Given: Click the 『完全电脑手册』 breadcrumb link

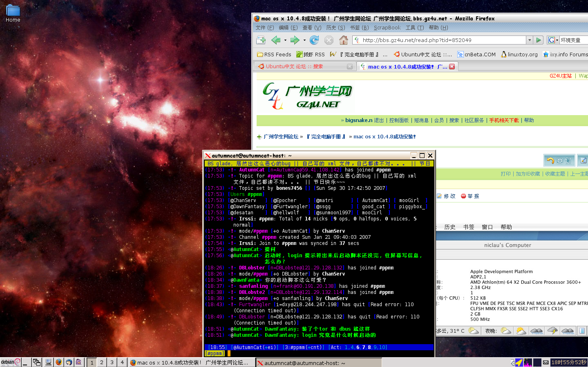Looking at the screenshot, I should click(326, 137).
